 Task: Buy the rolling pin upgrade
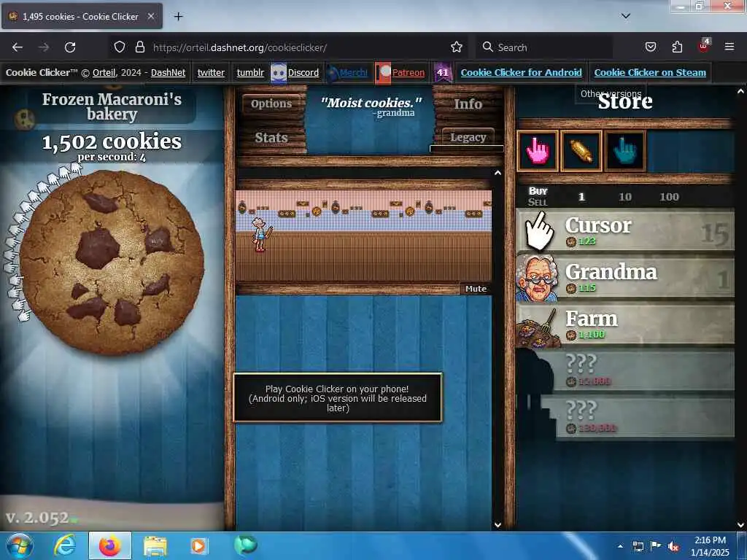581,151
